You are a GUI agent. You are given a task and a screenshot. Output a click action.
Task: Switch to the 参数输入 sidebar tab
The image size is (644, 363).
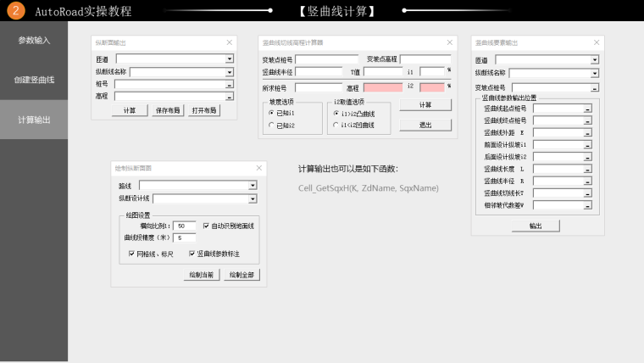point(34,40)
